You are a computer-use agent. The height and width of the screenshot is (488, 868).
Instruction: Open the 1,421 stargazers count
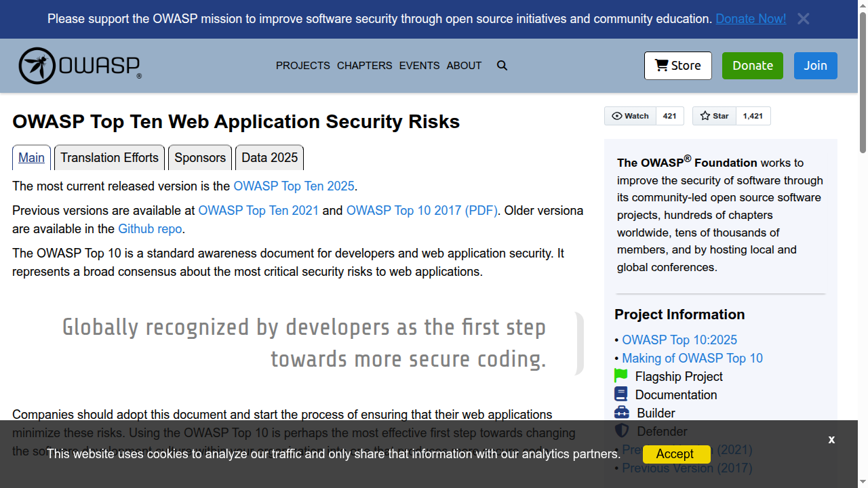[x=753, y=116]
